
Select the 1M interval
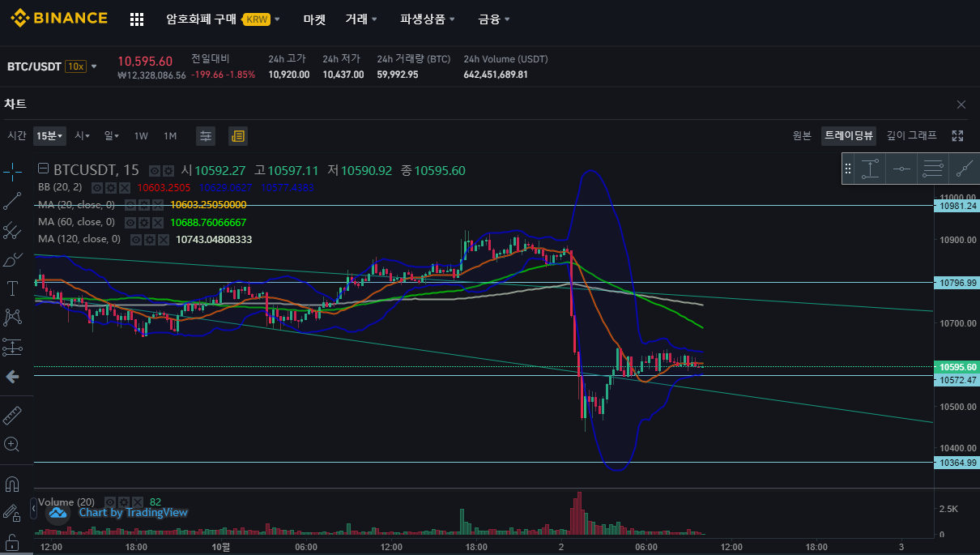(170, 135)
